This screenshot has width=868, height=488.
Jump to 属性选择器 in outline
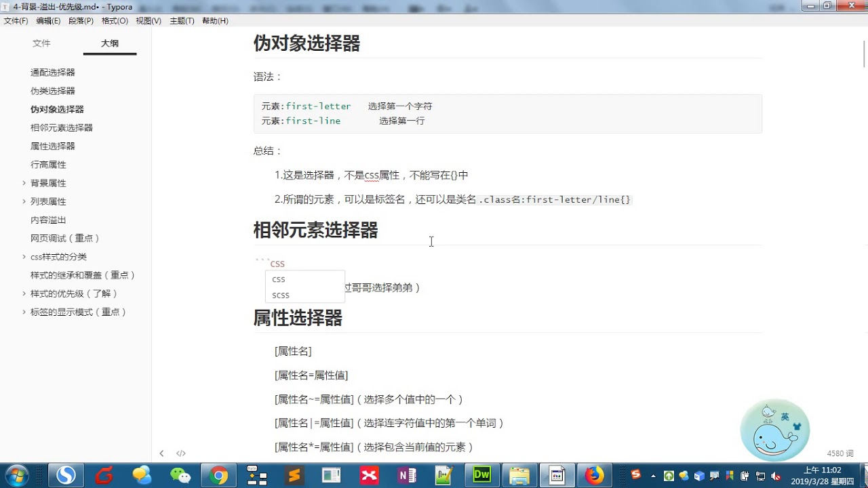coord(53,146)
